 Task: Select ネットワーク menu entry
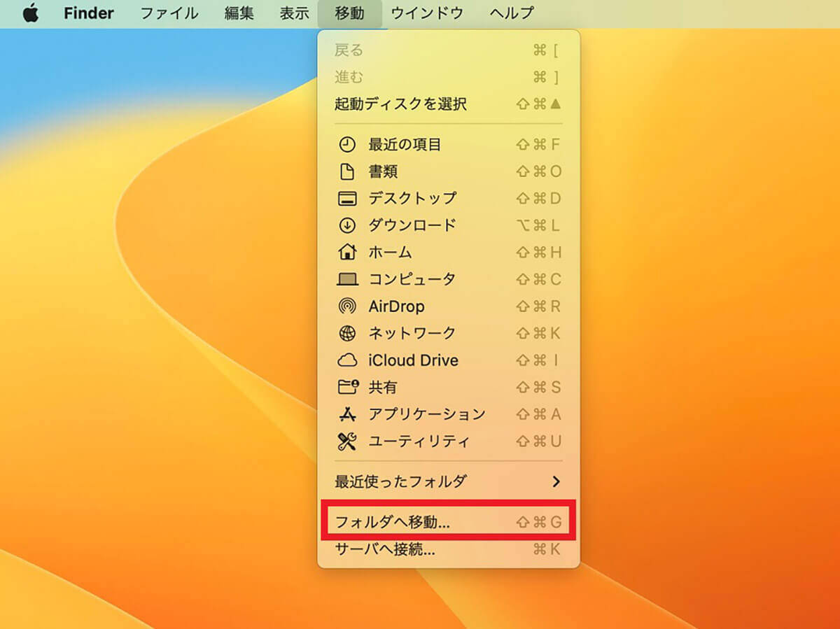448,333
